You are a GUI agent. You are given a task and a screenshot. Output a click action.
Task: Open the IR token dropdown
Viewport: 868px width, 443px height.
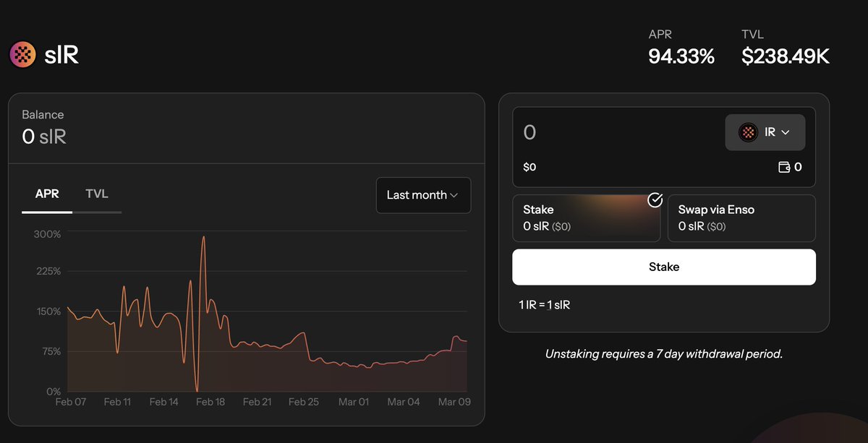point(765,132)
